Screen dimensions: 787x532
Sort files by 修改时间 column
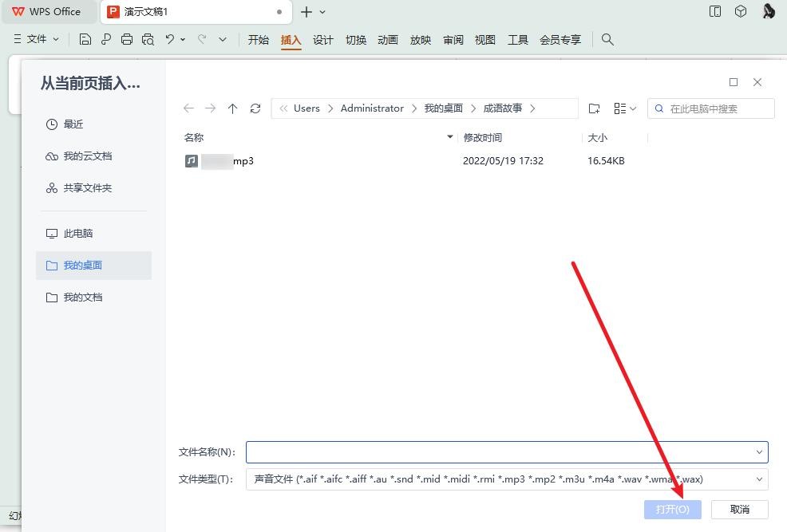(483, 138)
